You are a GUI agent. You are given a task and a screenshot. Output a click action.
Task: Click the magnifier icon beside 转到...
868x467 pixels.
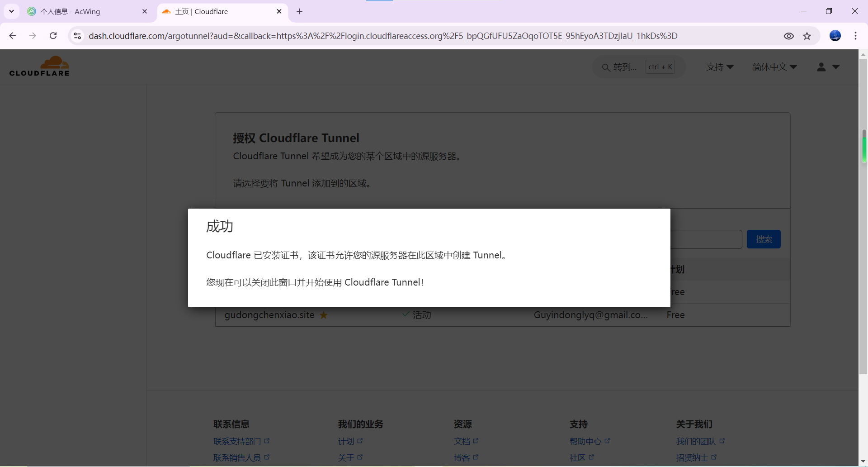[606, 67]
